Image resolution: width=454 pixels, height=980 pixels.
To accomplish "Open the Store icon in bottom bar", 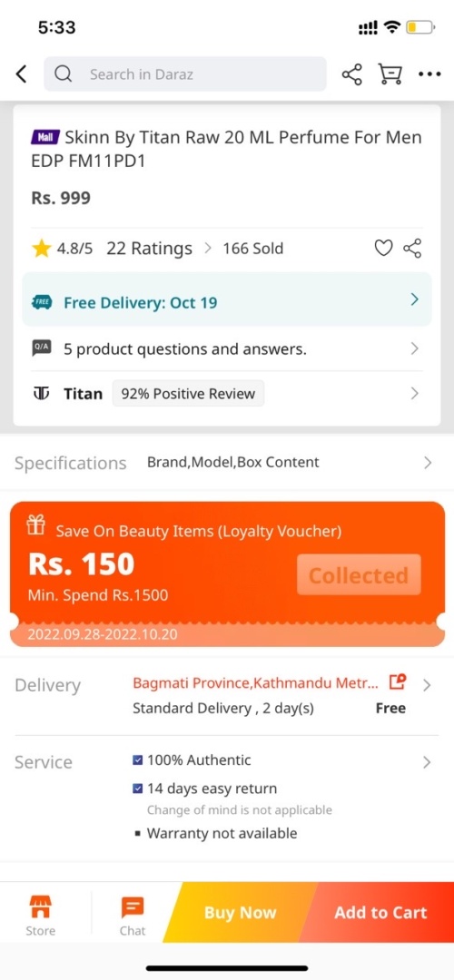I will [40, 915].
